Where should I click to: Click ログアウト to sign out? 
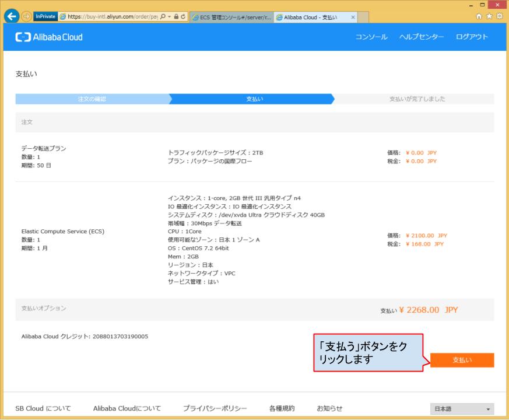pyautogui.click(x=472, y=37)
